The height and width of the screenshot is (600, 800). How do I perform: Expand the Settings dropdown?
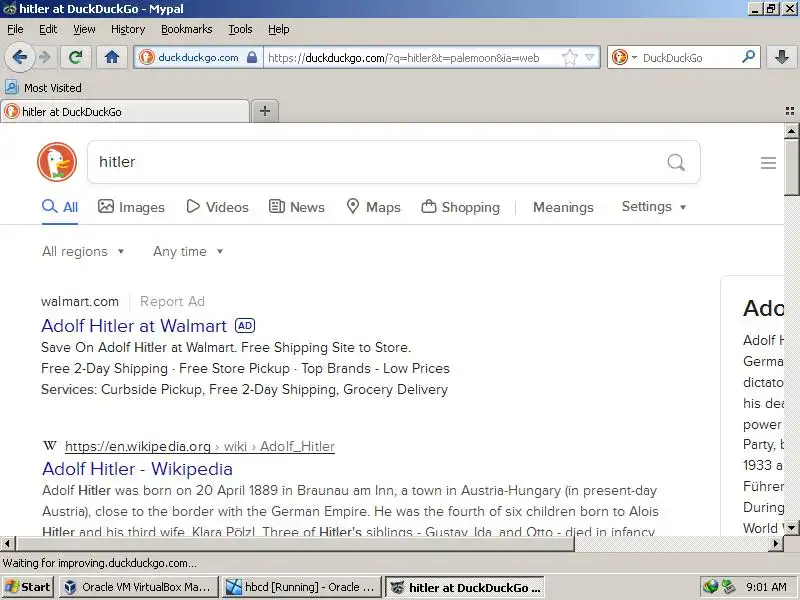pyautogui.click(x=654, y=207)
